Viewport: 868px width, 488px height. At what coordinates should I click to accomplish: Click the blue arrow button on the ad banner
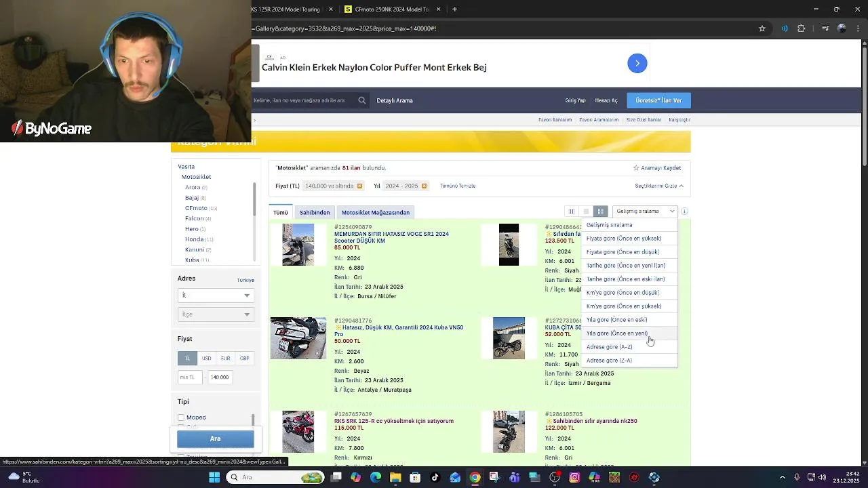pos(637,64)
